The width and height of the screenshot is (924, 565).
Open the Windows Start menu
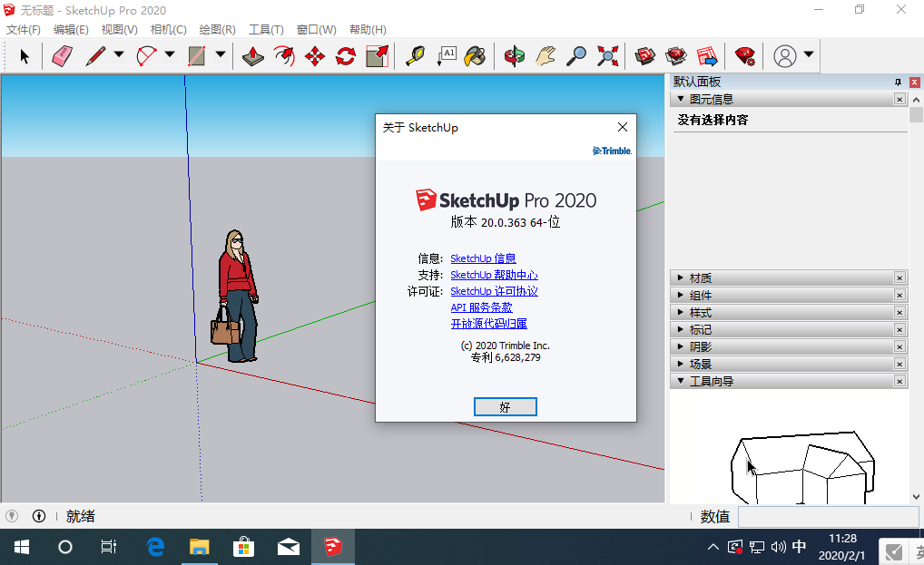22,548
